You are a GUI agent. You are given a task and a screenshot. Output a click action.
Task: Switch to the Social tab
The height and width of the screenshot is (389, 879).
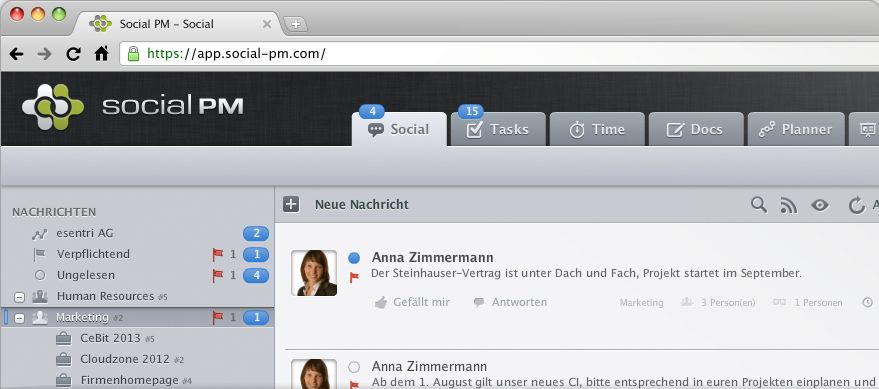point(399,129)
